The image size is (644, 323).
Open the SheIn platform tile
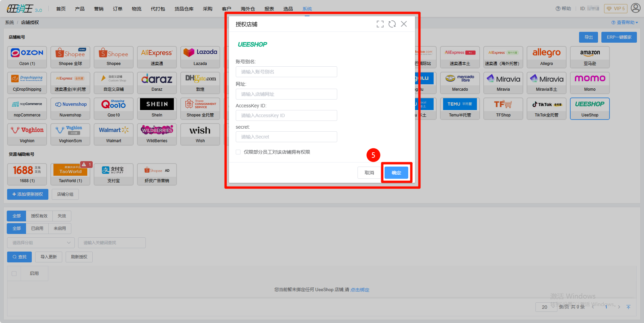pos(157,109)
